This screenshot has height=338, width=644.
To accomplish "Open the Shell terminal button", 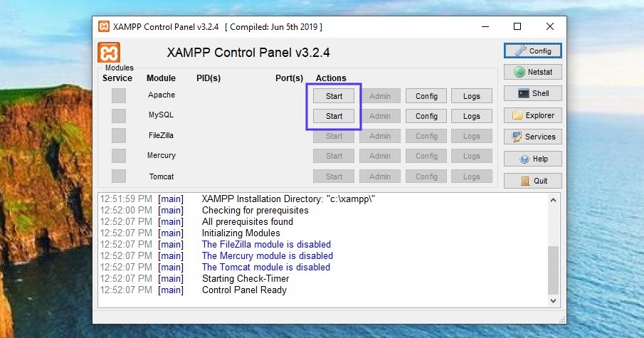I will 533,93.
